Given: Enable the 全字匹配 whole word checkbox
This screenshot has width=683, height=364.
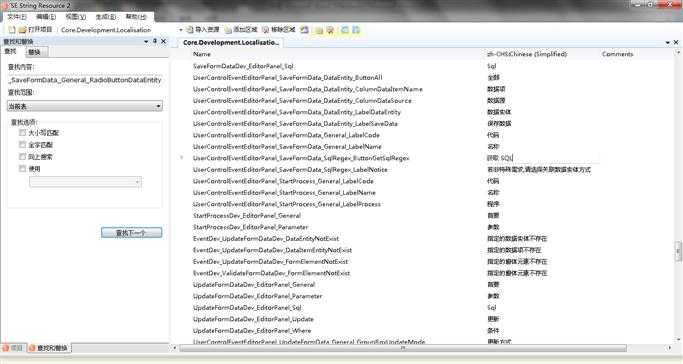Looking at the screenshot, I should pyautogui.click(x=22, y=145).
